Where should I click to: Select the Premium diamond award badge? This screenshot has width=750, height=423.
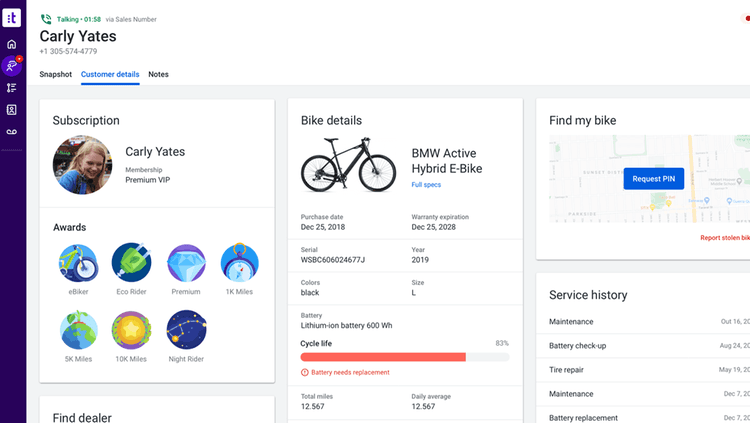coord(186,263)
